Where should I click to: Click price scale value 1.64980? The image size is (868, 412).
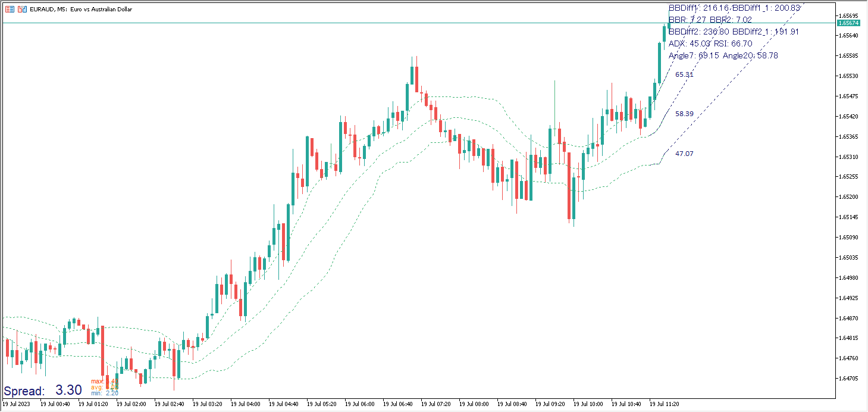[848, 277]
